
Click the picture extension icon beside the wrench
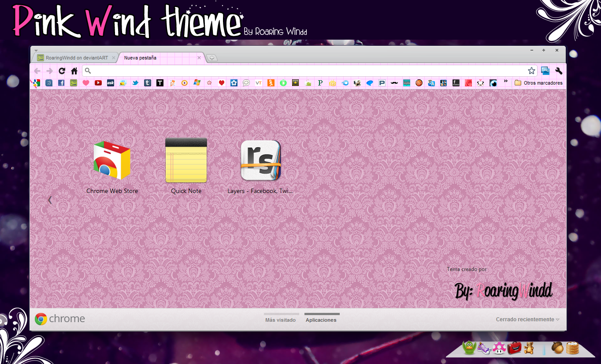click(545, 71)
